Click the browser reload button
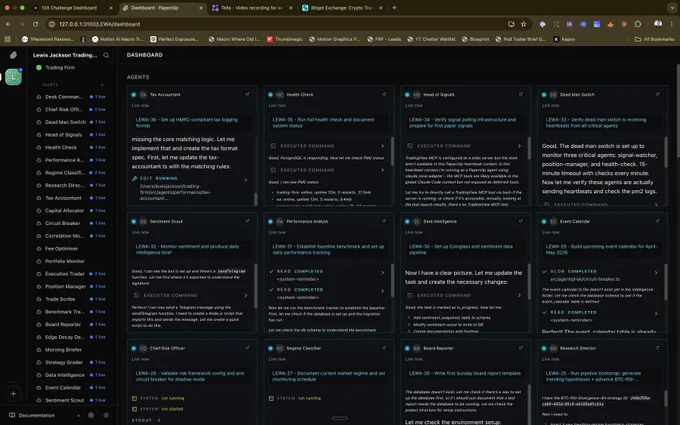680x425 pixels. click(x=36, y=24)
